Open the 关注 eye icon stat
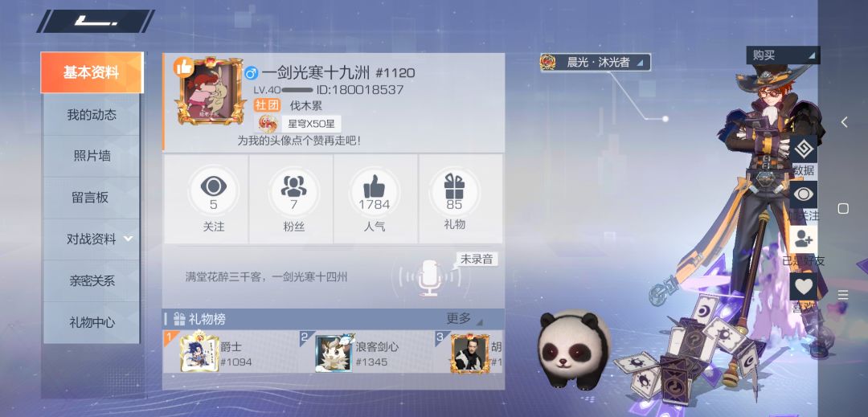 click(213, 187)
